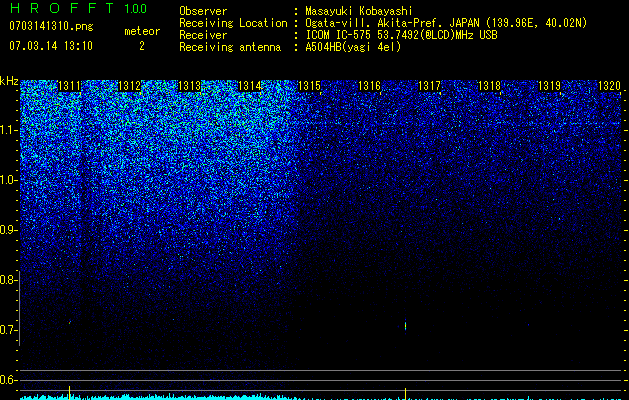Click the 'Receiving antenna' label
This screenshot has height=400, width=629.
tap(230, 47)
